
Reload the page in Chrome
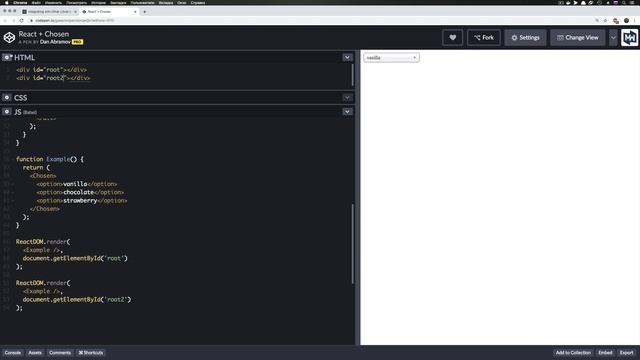point(22,20)
